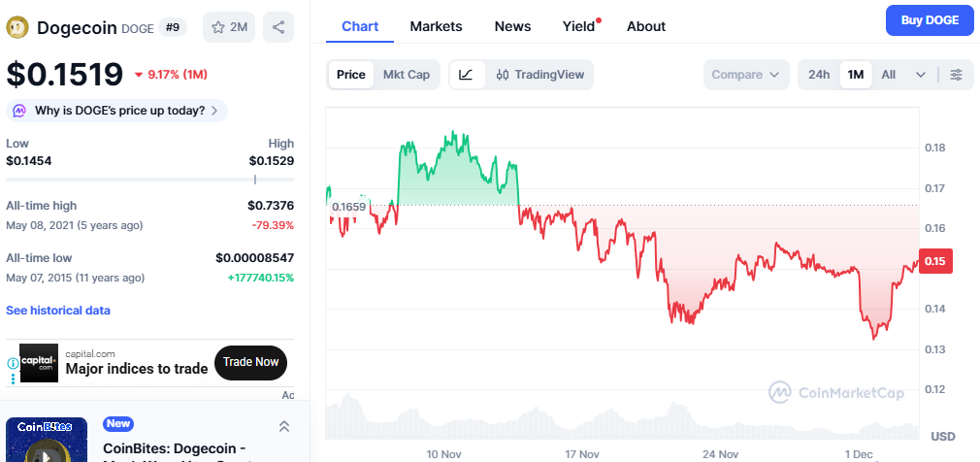Open the Markets tab
The image size is (980, 462).
point(436,26)
